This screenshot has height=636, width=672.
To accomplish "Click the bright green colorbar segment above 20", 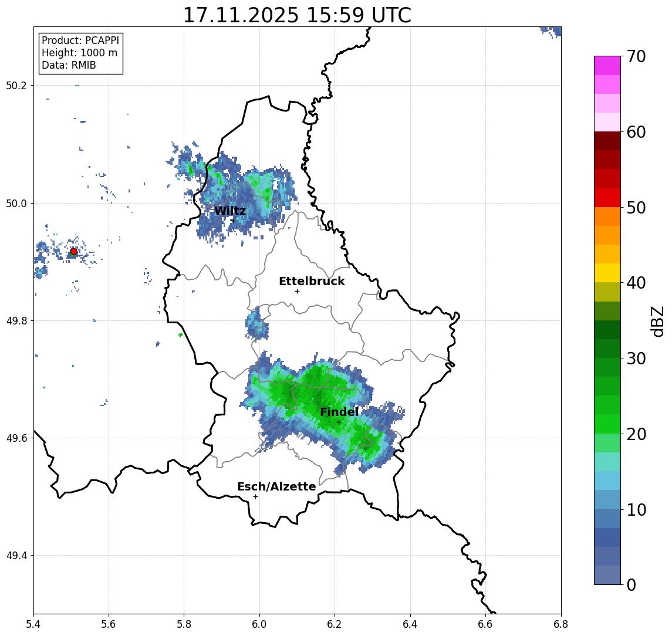I will pos(607,424).
